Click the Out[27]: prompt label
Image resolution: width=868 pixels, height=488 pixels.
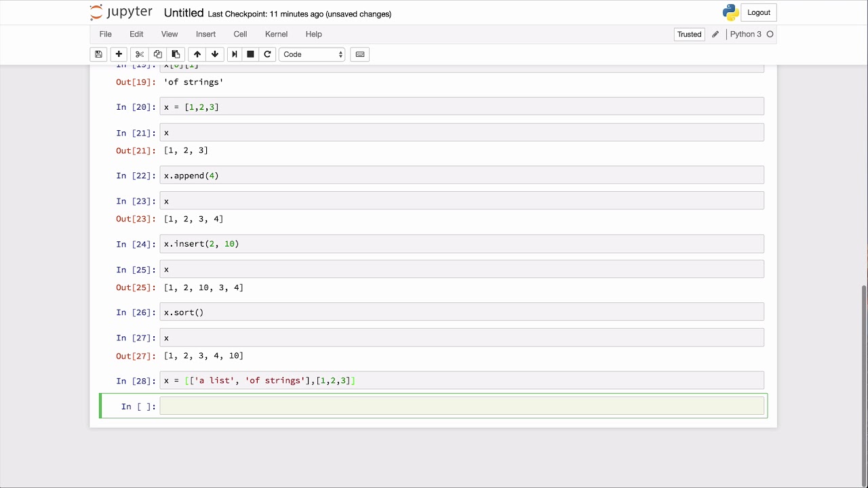pyautogui.click(x=136, y=356)
